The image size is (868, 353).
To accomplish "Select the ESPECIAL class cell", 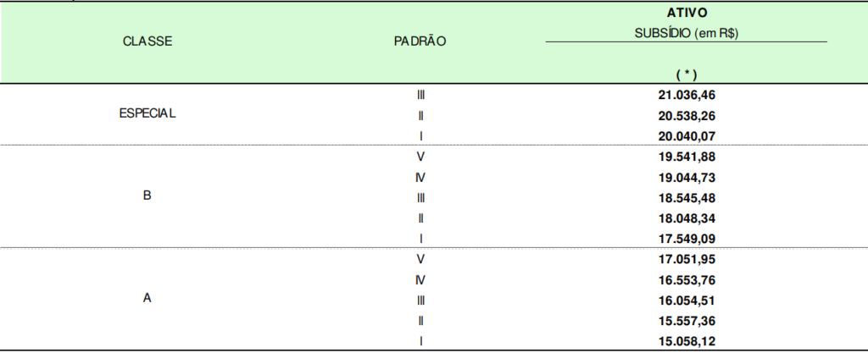I will [147, 113].
